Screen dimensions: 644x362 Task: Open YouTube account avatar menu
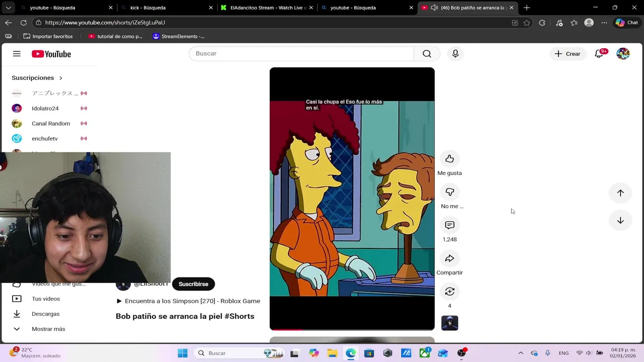tap(623, 54)
